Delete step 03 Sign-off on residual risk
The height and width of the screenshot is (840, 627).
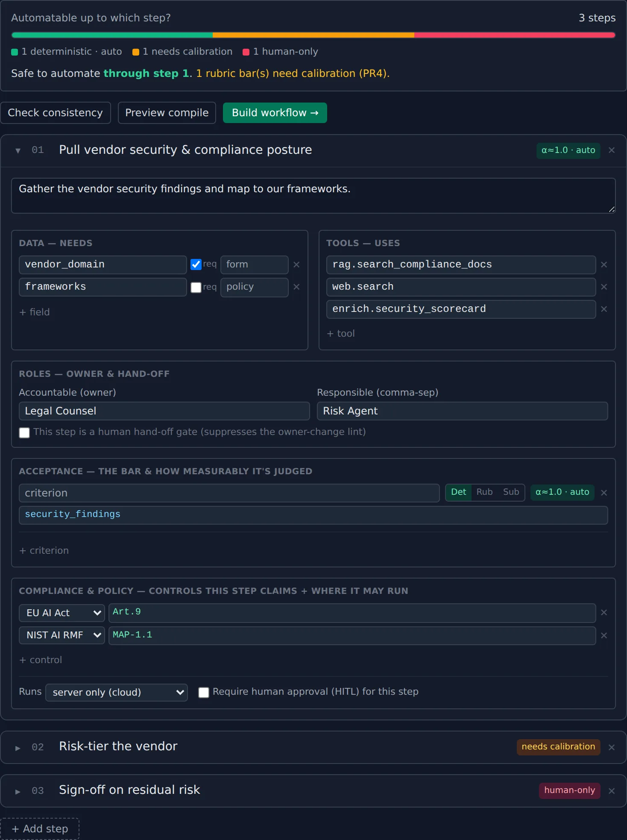[612, 791]
